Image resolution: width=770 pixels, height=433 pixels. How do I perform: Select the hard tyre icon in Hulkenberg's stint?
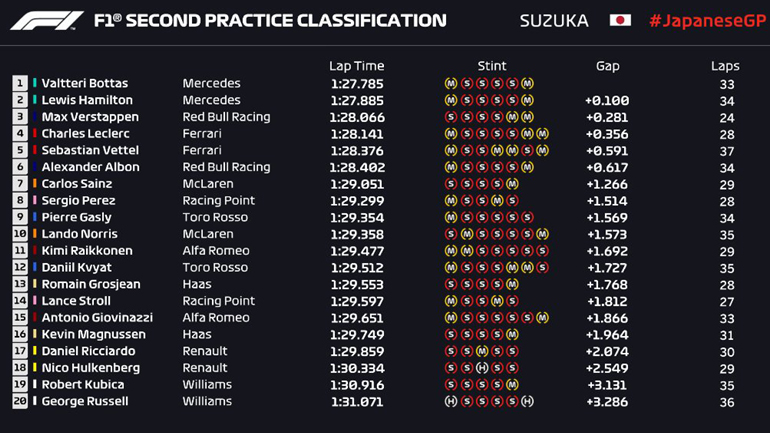coord(482,368)
